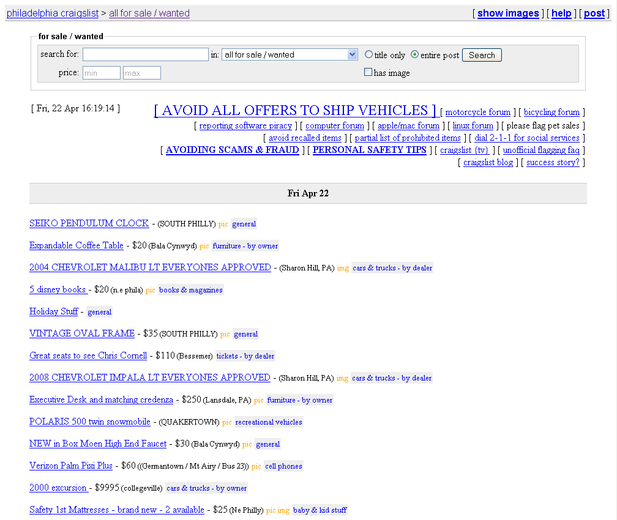Open 'NEW in Box Moen High End Faucet' listing

98,444
